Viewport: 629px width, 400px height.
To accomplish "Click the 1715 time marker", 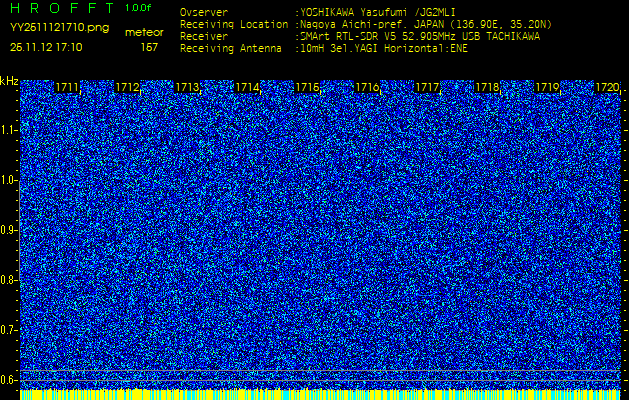I will click(x=307, y=87).
